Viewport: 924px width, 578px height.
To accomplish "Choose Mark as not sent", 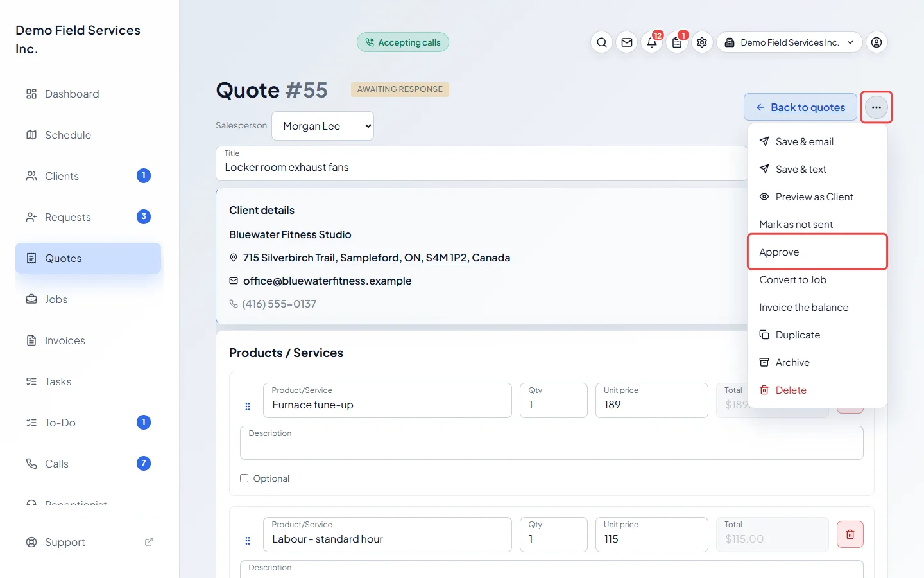I will point(817,224).
